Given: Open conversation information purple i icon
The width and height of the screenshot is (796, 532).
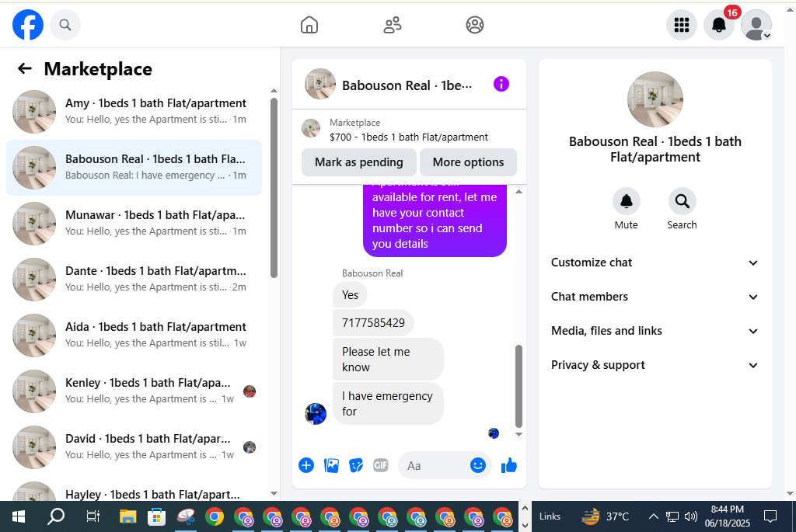Looking at the screenshot, I should click(501, 84).
